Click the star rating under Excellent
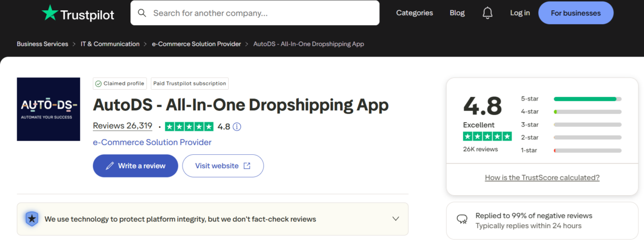The image size is (644, 242). pyautogui.click(x=487, y=137)
